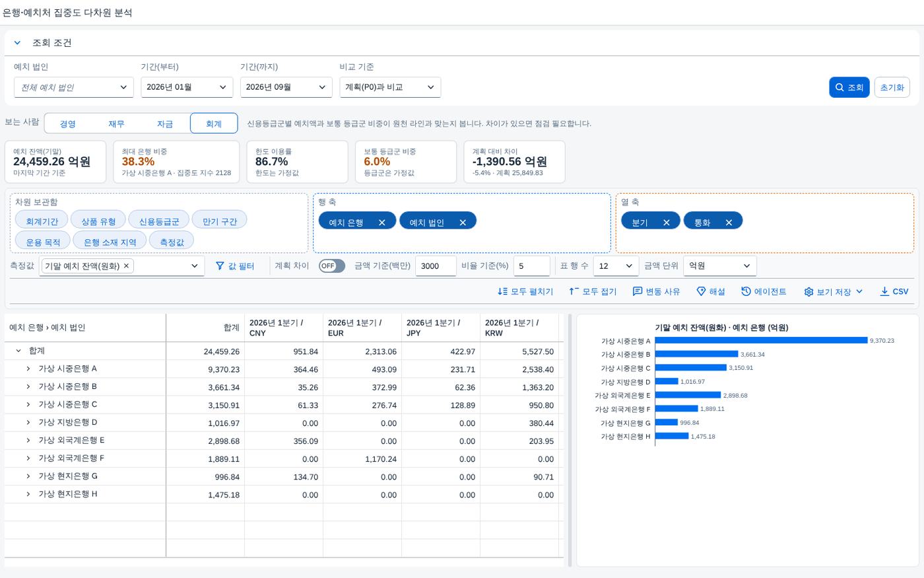Remove the 분기 chip from column axis
This screenshot has width=924, height=578.
tap(667, 223)
